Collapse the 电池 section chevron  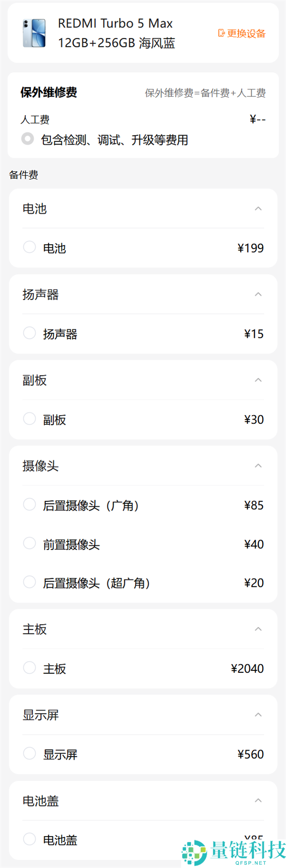[x=258, y=209]
